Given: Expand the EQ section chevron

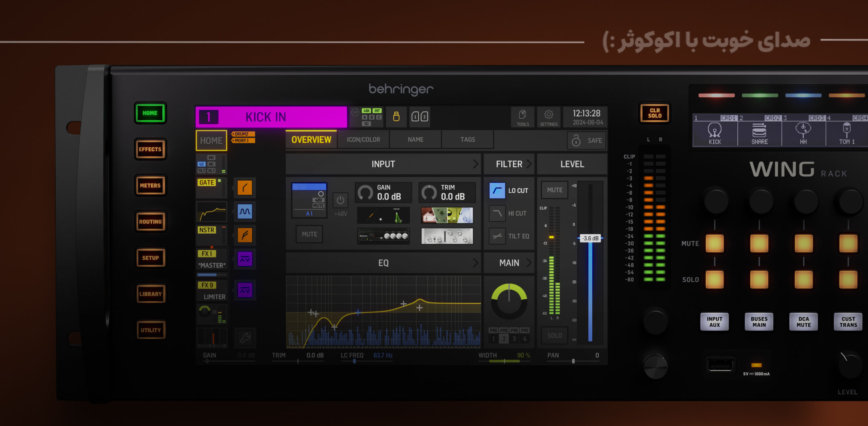Looking at the screenshot, I should click(x=475, y=263).
